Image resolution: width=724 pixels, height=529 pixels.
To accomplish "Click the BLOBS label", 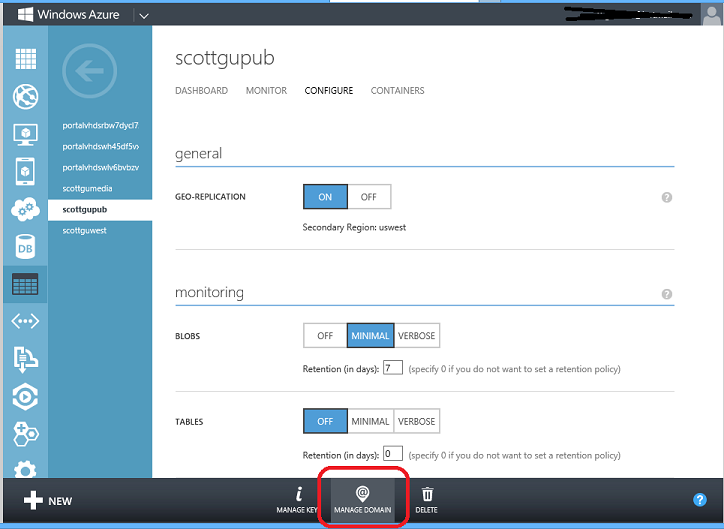I will [187, 336].
